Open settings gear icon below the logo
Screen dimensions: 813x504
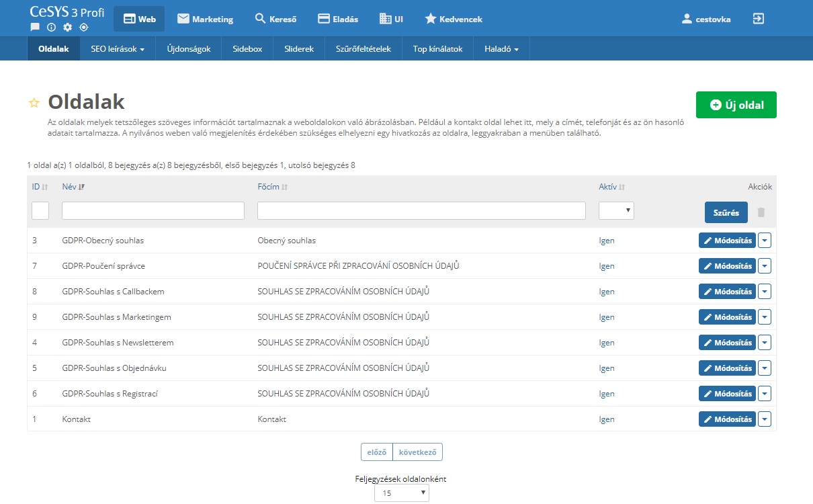tap(67, 28)
